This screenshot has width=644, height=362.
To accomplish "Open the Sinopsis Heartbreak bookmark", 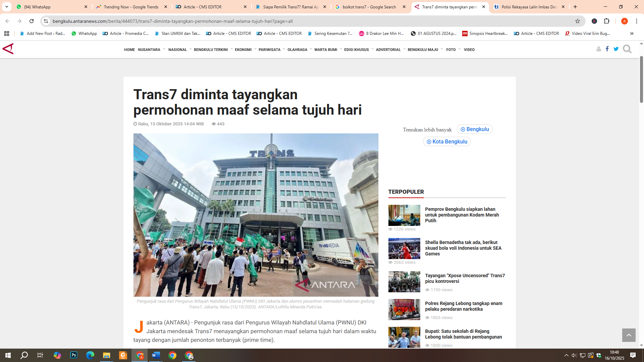I will click(485, 34).
